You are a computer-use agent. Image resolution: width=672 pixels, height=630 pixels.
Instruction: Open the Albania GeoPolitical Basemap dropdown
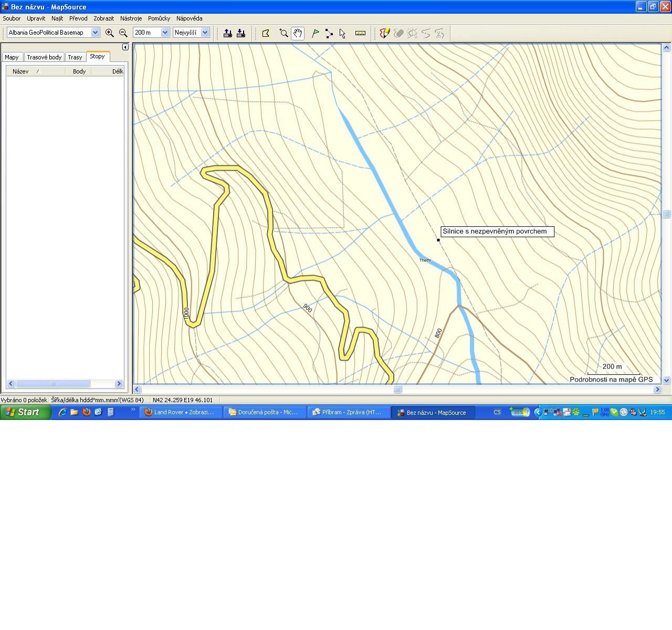click(x=95, y=33)
